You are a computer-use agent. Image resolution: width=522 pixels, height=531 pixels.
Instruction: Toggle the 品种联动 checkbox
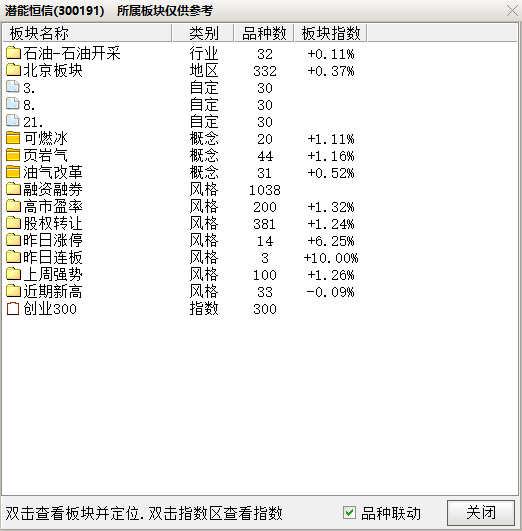click(x=349, y=513)
